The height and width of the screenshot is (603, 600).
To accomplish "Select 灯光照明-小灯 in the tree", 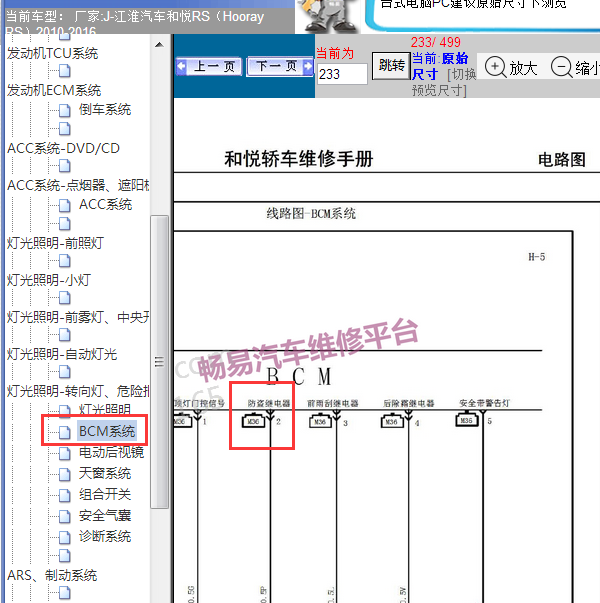I will (x=48, y=280).
